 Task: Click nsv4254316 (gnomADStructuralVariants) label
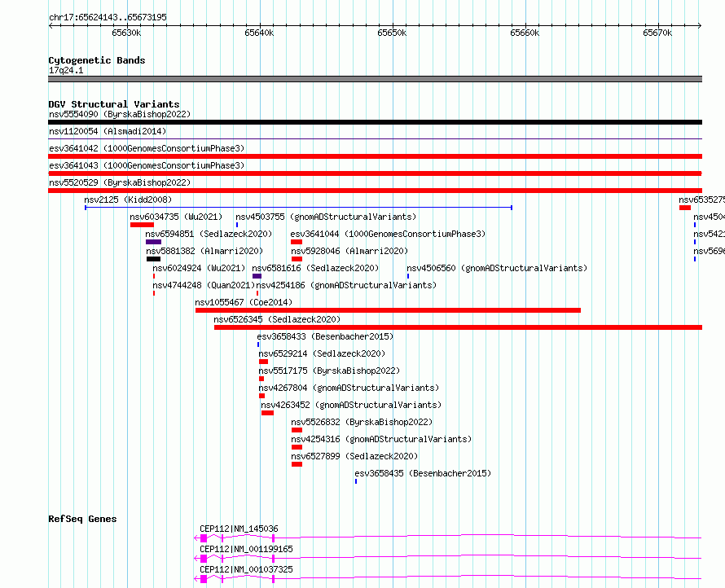(x=381, y=439)
